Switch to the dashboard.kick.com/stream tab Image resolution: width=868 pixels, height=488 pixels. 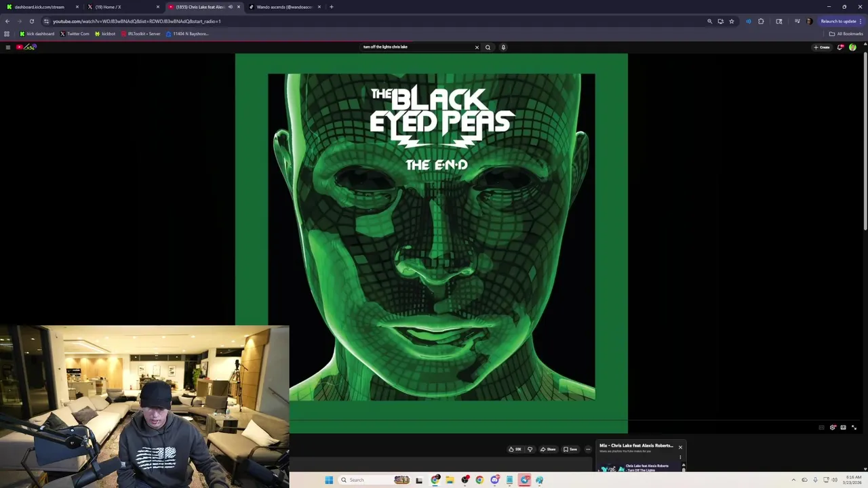[x=43, y=7]
